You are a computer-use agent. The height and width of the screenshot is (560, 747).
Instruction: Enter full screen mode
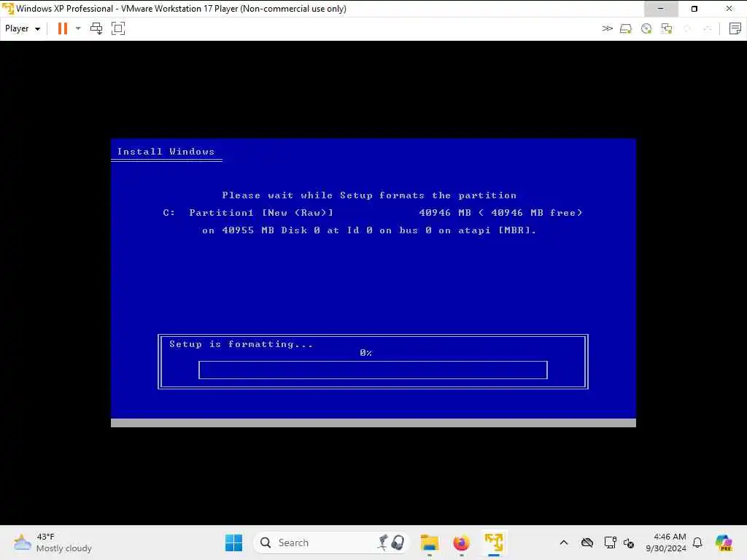(x=118, y=28)
